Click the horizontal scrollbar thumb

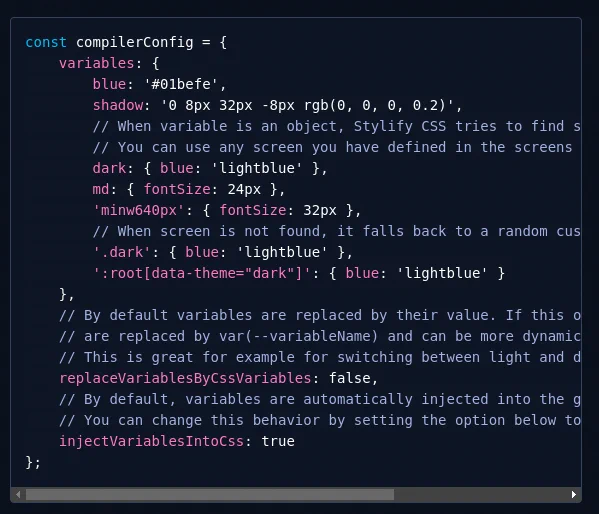[210, 495]
